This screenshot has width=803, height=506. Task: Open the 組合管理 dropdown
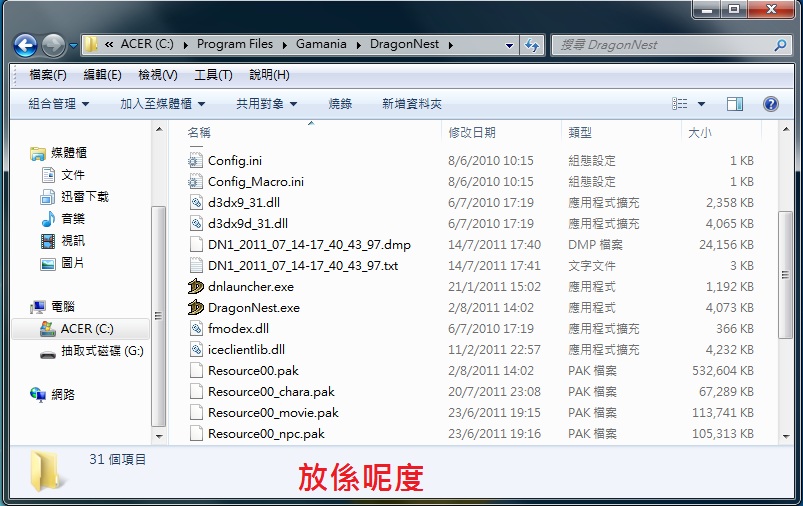click(x=58, y=104)
